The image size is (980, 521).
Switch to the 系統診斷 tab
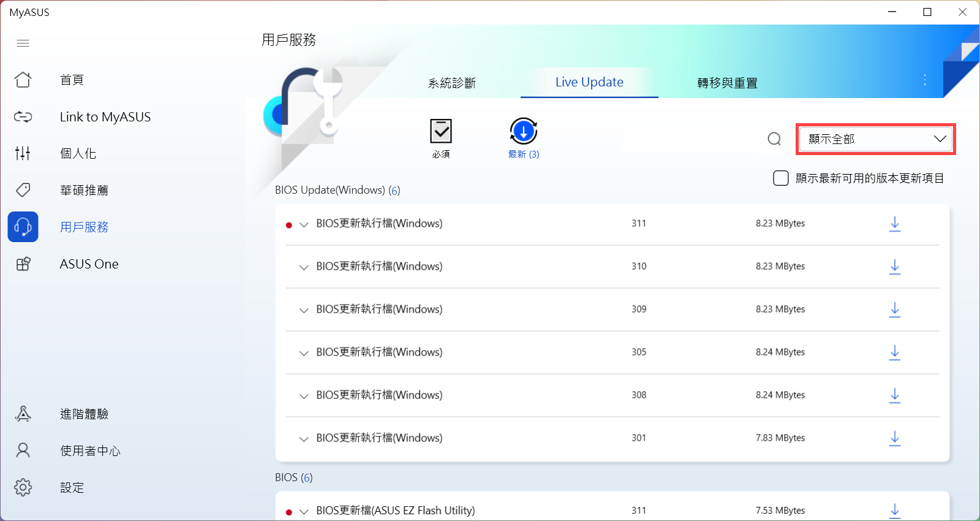pos(452,83)
